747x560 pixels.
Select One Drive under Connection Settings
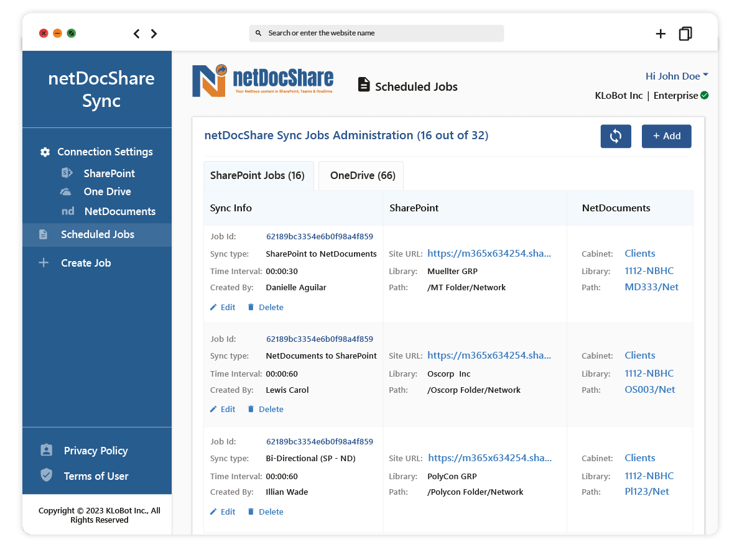pyautogui.click(x=107, y=192)
